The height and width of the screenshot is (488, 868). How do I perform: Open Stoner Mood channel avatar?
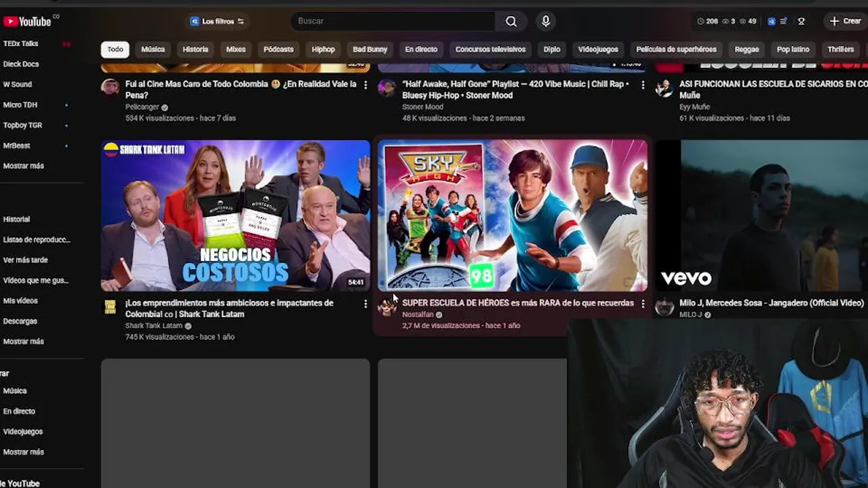(387, 87)
